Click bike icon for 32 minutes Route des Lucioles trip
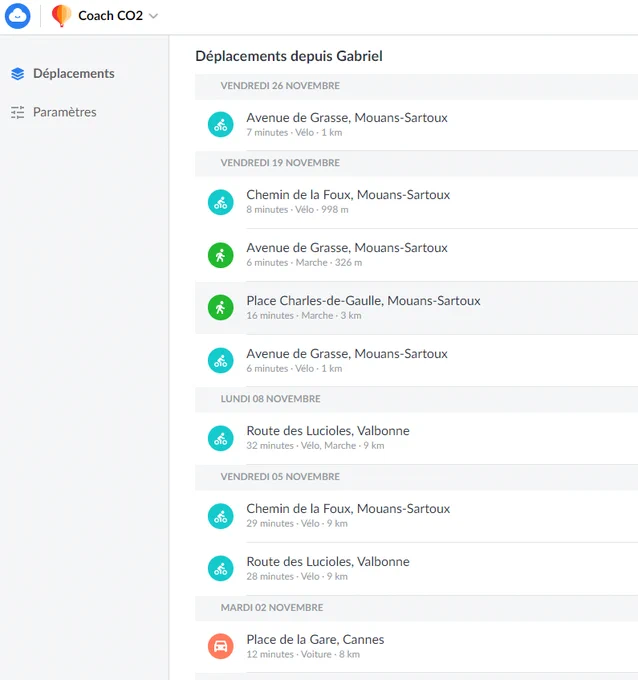 pos(221,438)
